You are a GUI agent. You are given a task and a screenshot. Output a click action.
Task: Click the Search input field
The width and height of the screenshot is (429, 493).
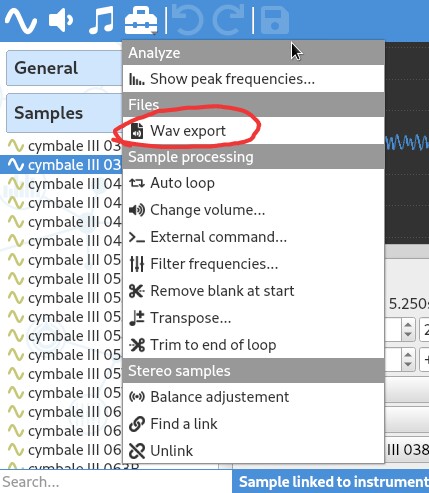click(116, 482)
